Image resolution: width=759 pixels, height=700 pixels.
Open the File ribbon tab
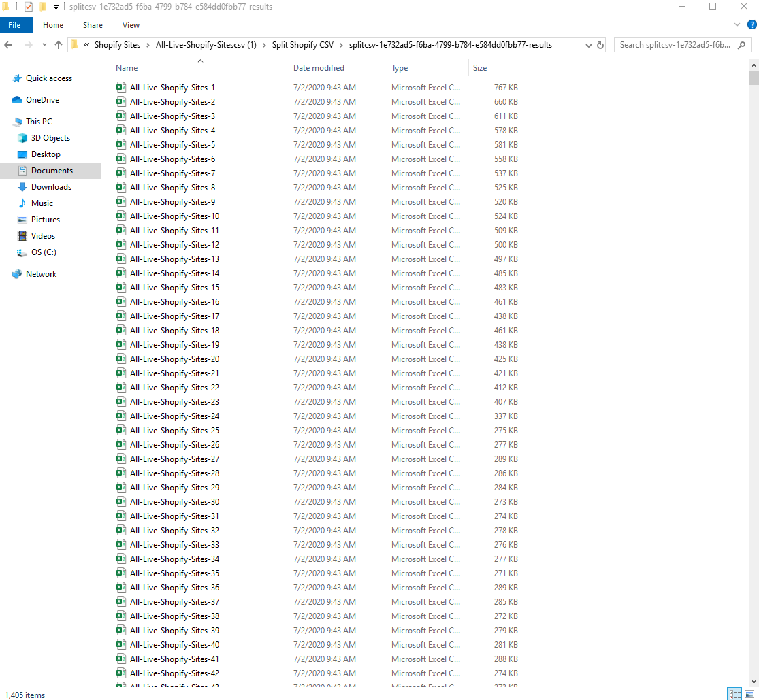click(x=14, y=25)
